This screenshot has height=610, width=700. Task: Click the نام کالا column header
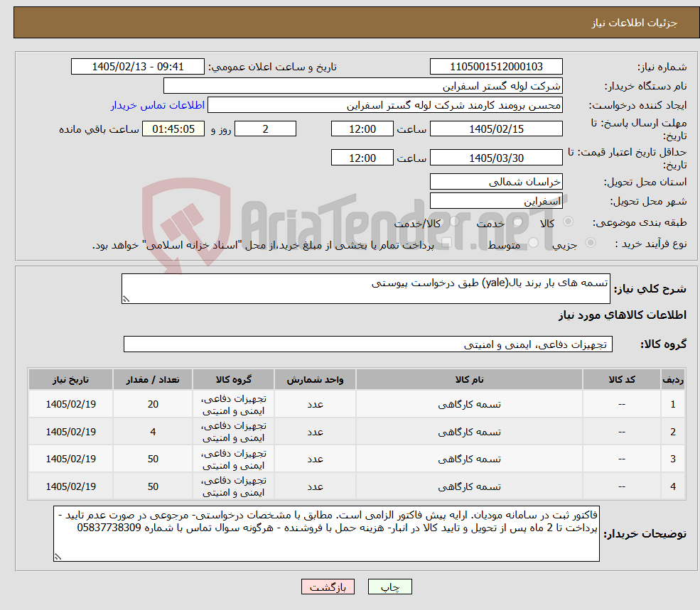click(x=469, y=379)
